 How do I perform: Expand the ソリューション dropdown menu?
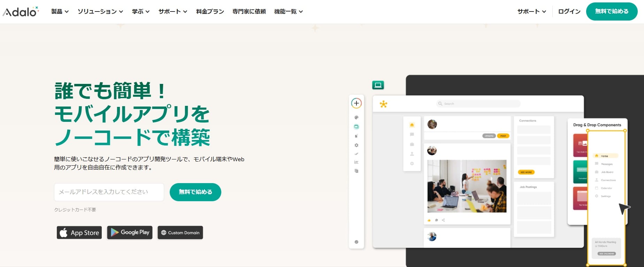coord(100,11)
